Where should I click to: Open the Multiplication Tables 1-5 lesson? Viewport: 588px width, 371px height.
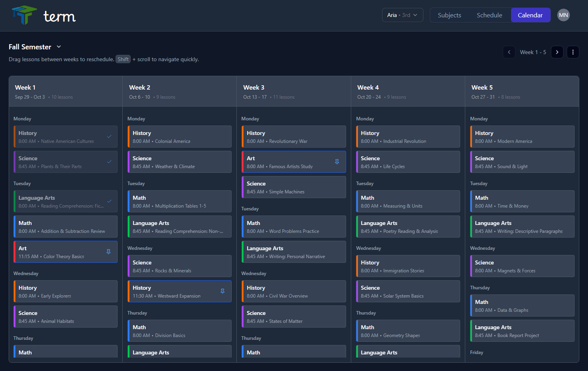[180, 201]
